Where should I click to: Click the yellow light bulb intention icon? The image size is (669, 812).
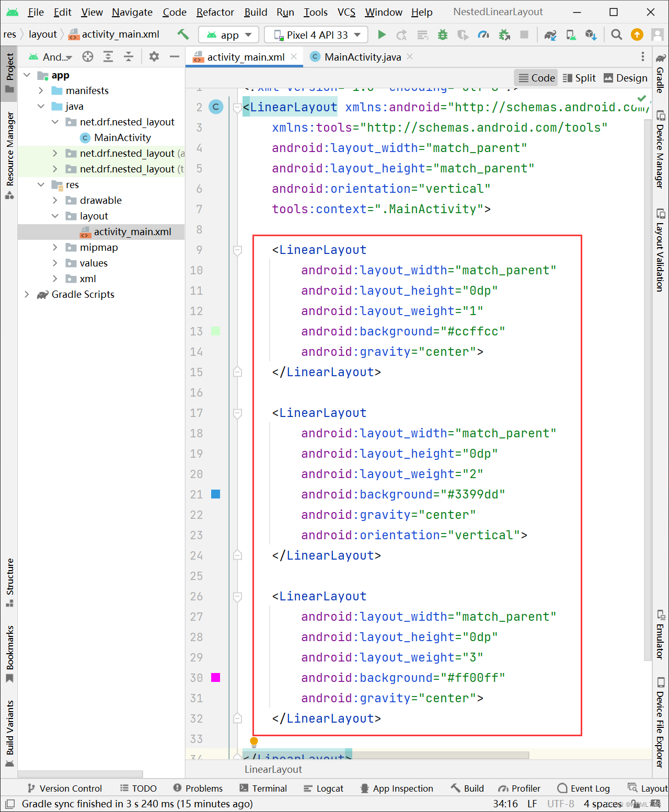coord(254,742)
